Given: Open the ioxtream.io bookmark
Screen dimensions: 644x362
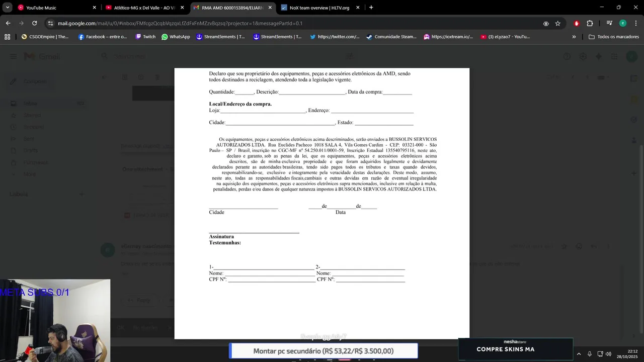Looking at the screenshot, I should click(x=448, y=37).
